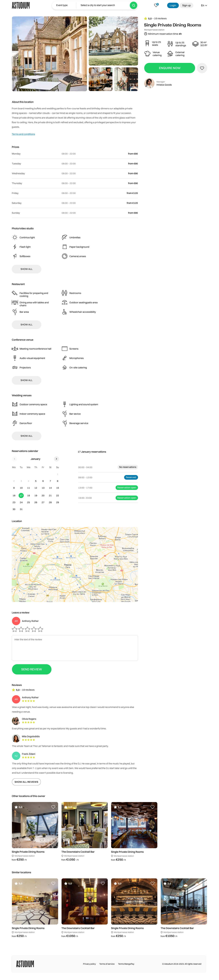Expand reviews with Show All Reviews
219x980 pixels.
[26, 782]
